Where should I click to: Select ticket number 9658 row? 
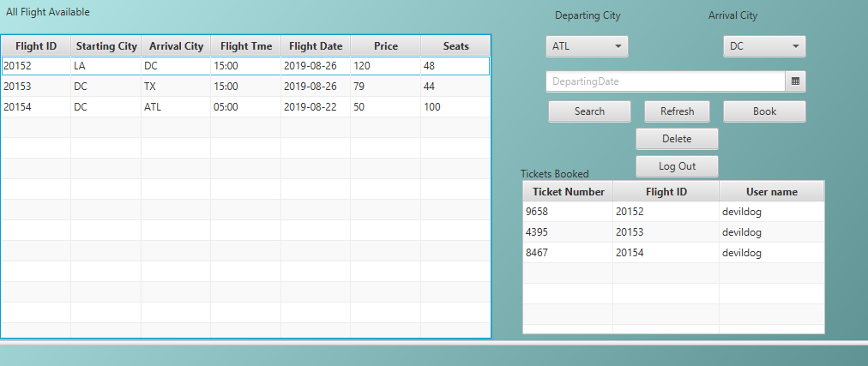(x=673, y=211)
